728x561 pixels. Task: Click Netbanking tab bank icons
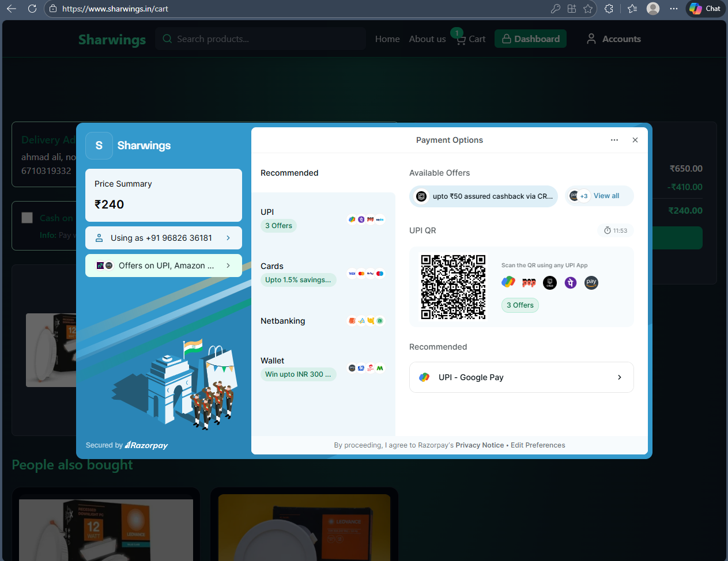(x=366, y=321)
